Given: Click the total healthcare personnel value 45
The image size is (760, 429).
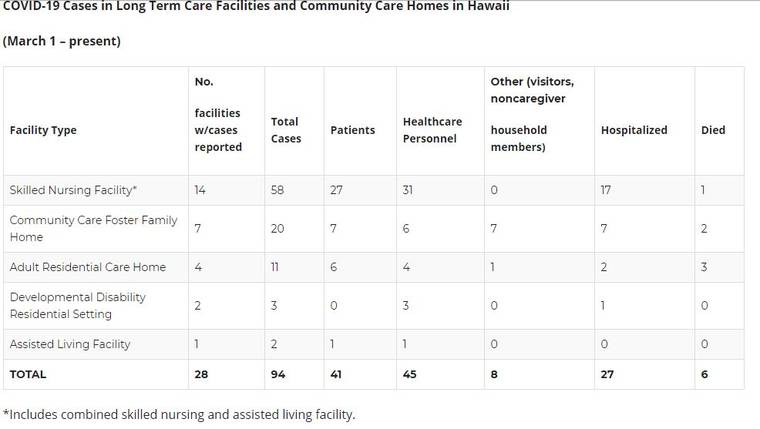Looking at the screenshot, I should 410,374.
